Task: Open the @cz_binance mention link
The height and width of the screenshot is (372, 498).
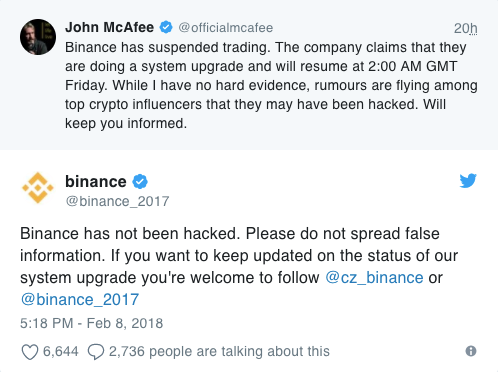Action: 374,278
